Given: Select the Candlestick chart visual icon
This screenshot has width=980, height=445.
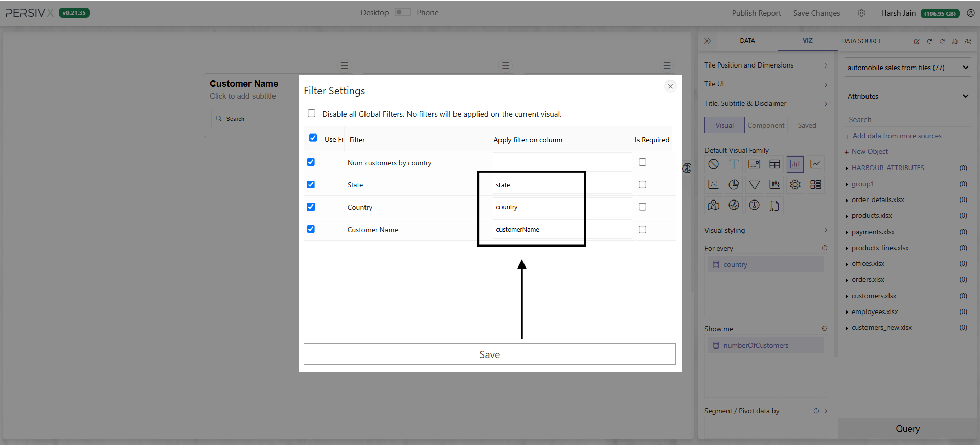Looking at the screenshot, I should [774, 185].
